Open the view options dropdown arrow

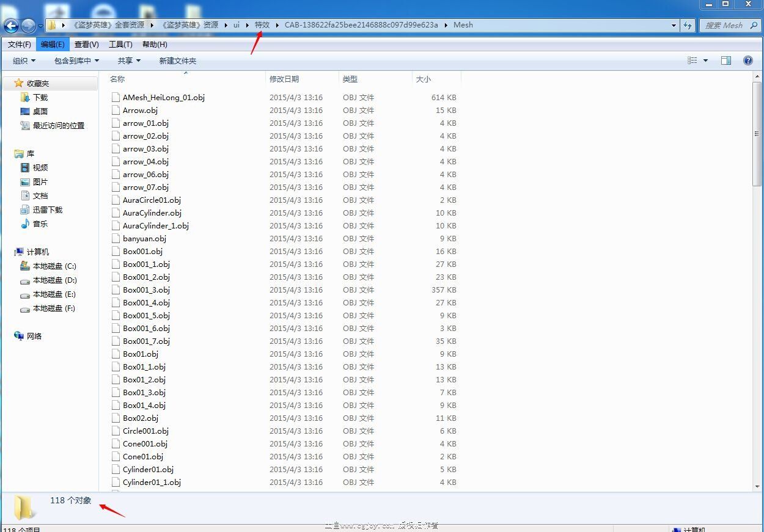[705, 60]
